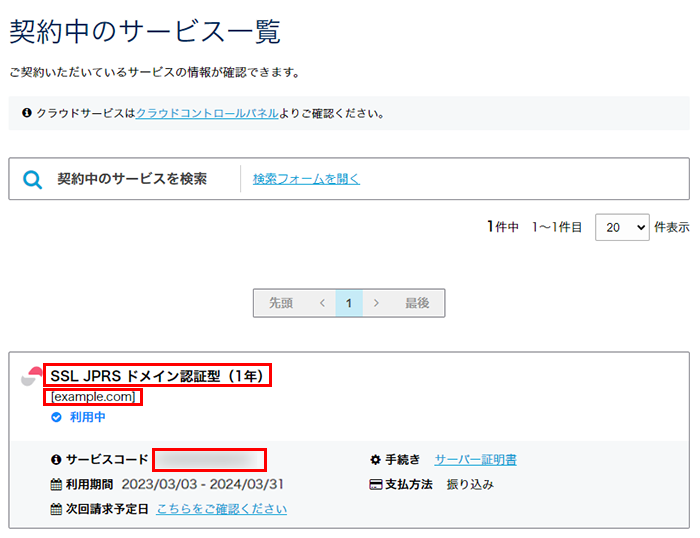
Task: Click the gear icon next to 手続き
Action: point(376,460)
